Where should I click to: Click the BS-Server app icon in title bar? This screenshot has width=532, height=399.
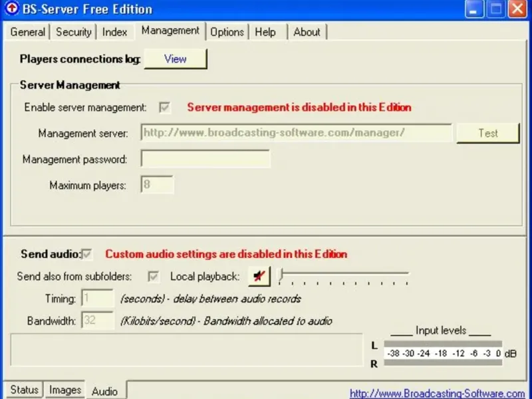11,9
